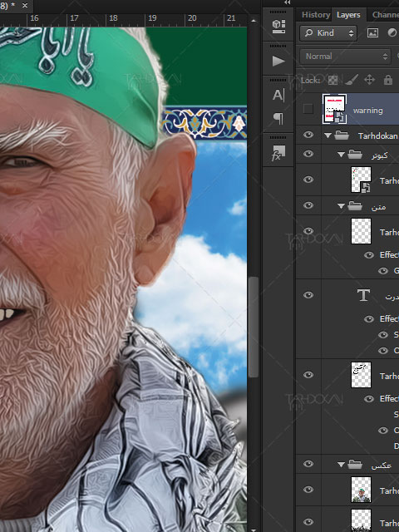Image resolution: width=399 pixels, height=532 pixels.
Task: Click ruler mark 18 on horizontal ruler
Action: point(113,18)
